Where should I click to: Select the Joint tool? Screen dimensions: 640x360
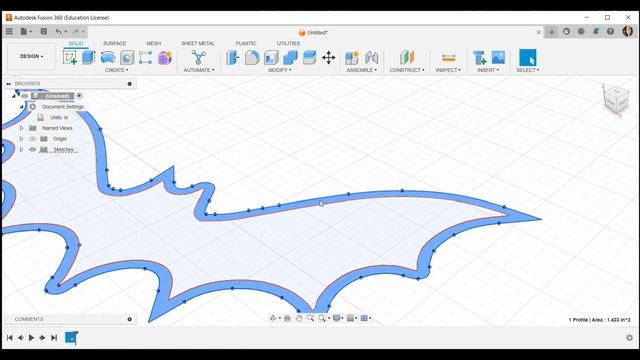coord(371,58)
